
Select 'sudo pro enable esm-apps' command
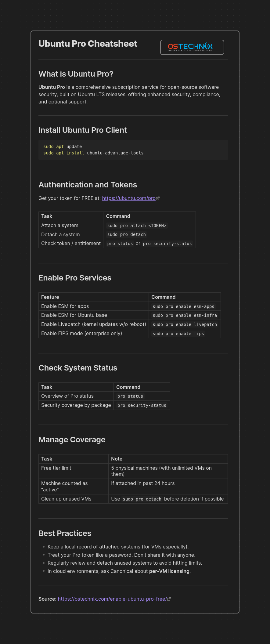pos(183,306)
